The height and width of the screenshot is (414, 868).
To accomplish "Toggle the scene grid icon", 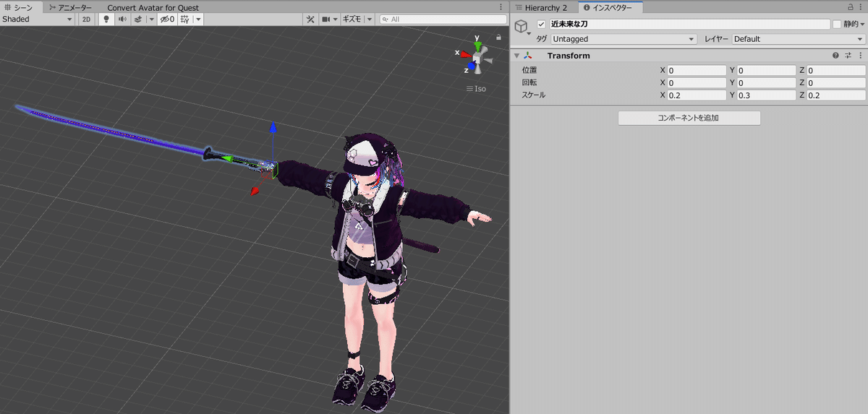I will [x=185, y=20].
